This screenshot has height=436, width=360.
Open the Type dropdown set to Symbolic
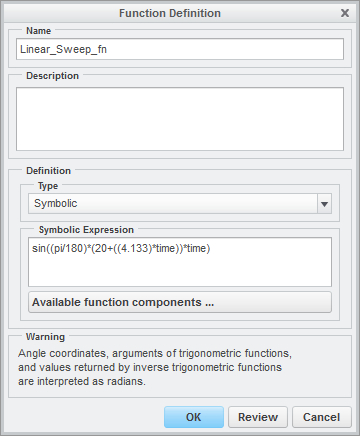click(x=180, y=203)
